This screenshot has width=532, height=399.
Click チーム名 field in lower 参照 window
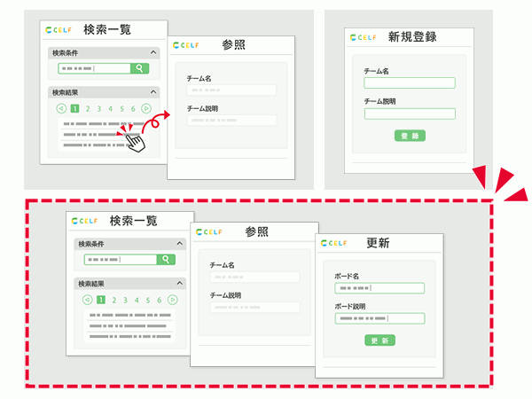click(254, 277)
